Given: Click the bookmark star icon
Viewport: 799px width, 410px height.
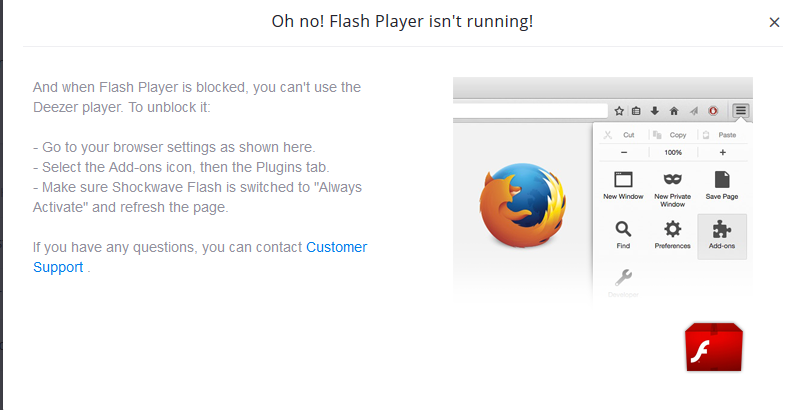Looking at the screenshot, I should 619,111.
